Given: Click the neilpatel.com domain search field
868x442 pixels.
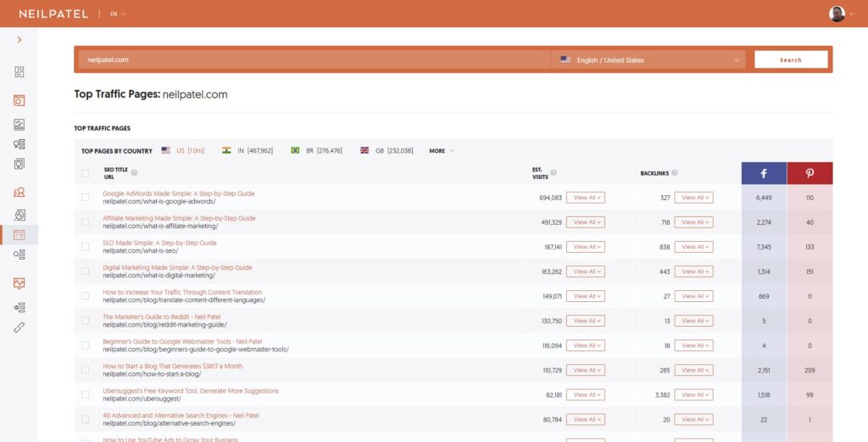Looking at the screenshot, I should click(x=314, y=60).
